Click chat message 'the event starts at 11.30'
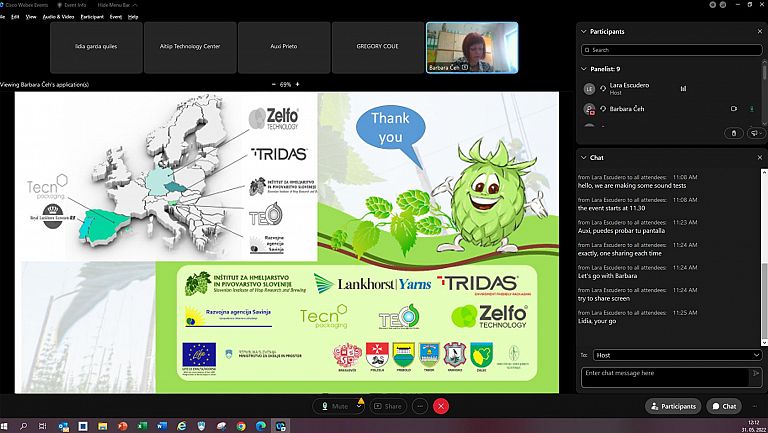Image resolution: width=768 pixels, height=433 pixels. pyautogui.click(x=611, y=208)
